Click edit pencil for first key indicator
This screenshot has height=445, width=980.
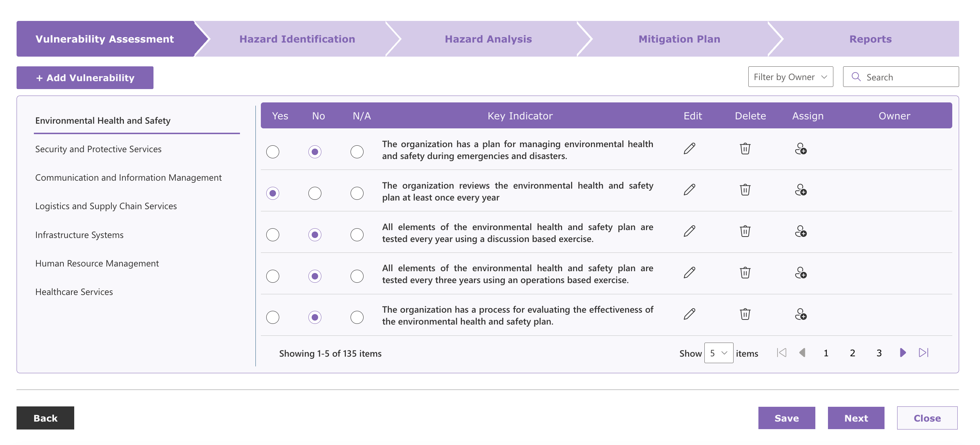(689, 149)
